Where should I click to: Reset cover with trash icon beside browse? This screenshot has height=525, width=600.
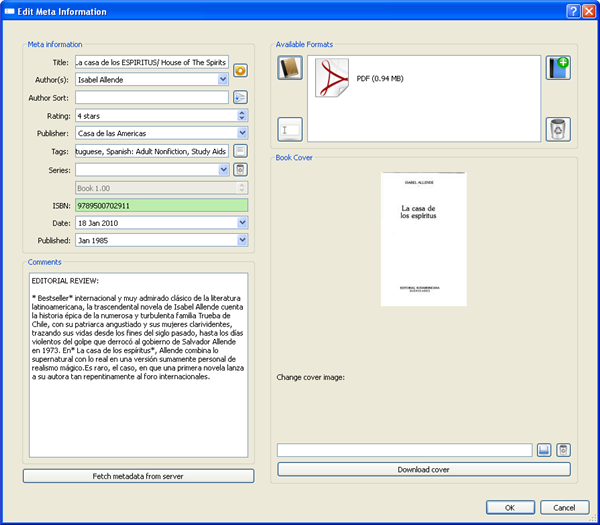click(x=563, y=450)
